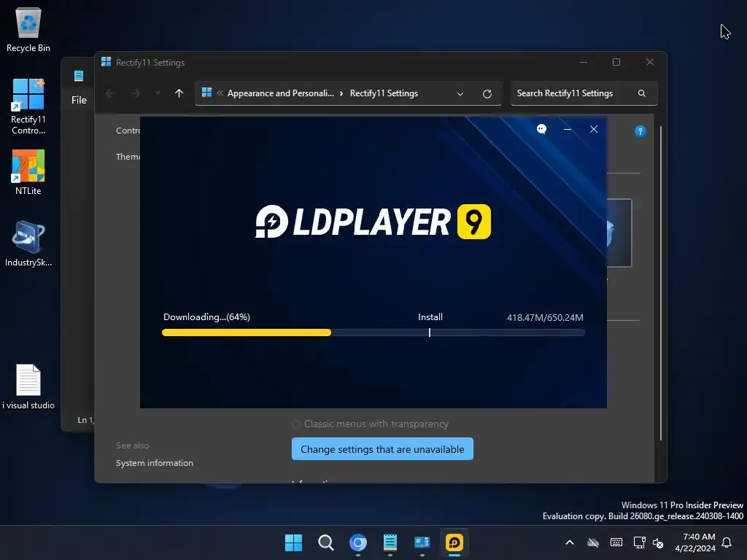Close the LDPlayer installer window

[594, 129]
